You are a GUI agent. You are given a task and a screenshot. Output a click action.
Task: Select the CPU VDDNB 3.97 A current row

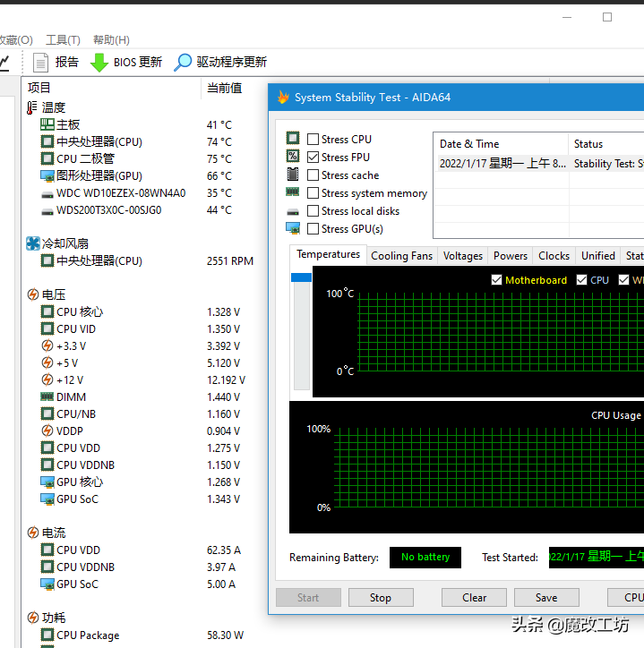pyautogui.click(x=139, y=567)
